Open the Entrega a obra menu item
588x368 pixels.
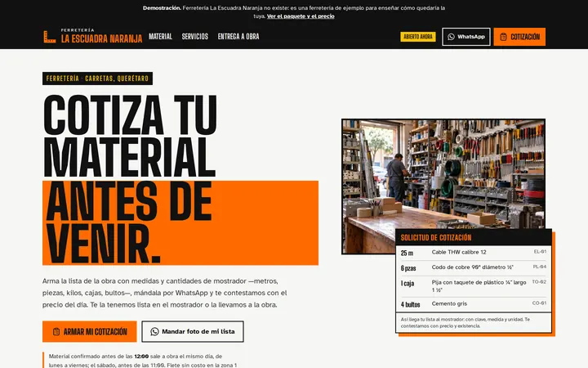pos(238,37)
